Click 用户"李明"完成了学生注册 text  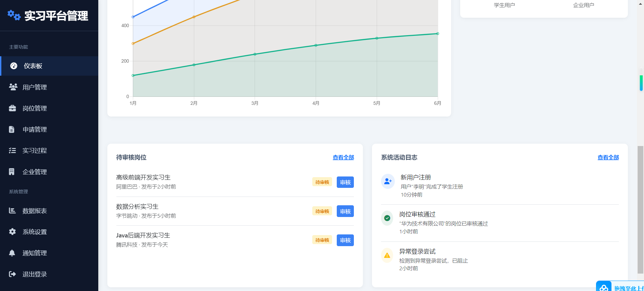[432, 187]
